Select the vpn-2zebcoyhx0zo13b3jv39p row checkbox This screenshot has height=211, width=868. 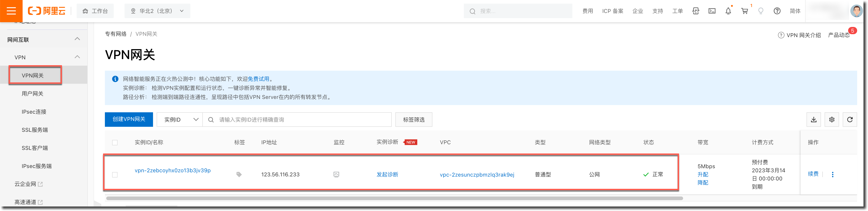coord(115,175)
